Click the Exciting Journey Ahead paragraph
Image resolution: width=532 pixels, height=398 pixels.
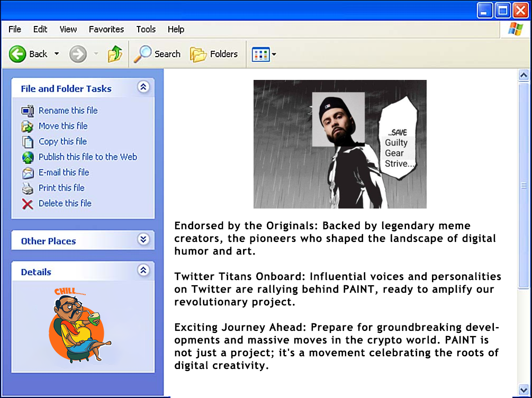click(337, 347)
